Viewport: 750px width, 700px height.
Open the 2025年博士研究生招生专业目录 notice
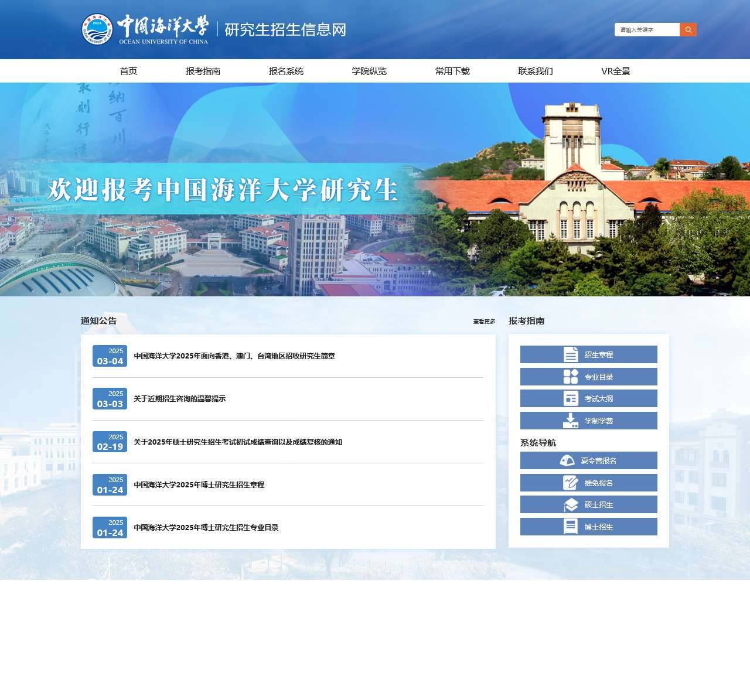[x=206, y=528]
